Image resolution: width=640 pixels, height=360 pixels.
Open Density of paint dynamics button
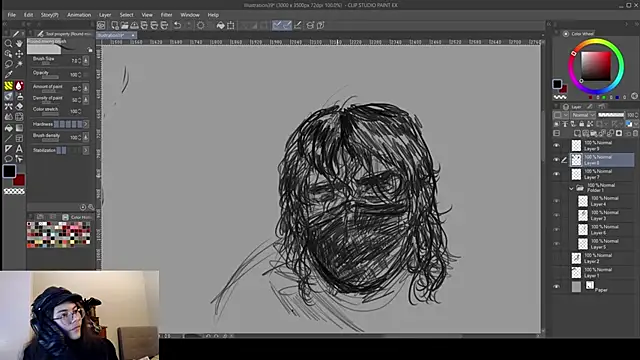(x=86, y=100)
